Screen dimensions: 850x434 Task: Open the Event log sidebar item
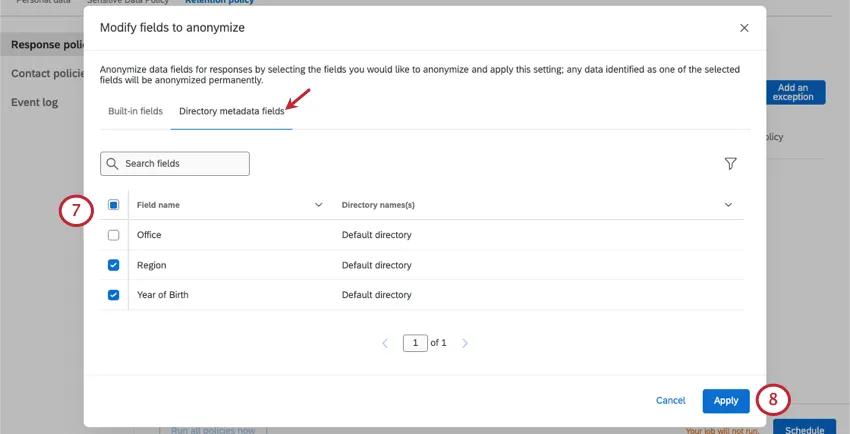(x=34, y=102)
